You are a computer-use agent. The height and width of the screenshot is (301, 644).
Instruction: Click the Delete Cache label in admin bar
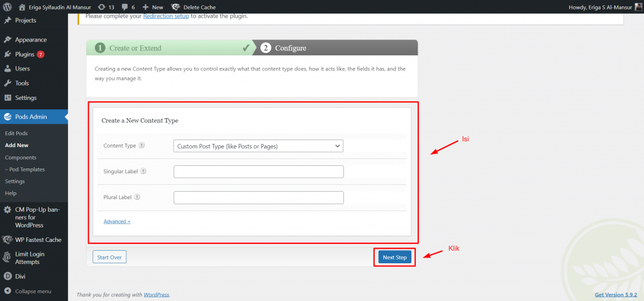pos(199,7)
